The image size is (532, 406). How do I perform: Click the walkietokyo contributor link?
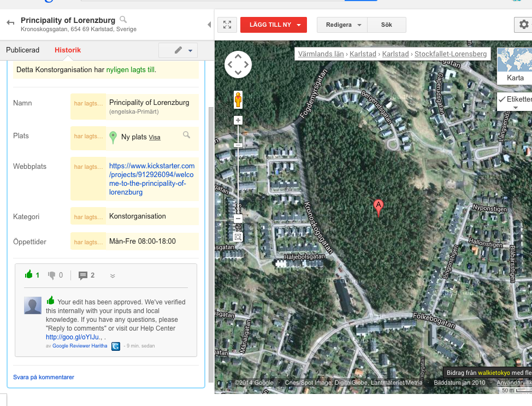[494, 373]
